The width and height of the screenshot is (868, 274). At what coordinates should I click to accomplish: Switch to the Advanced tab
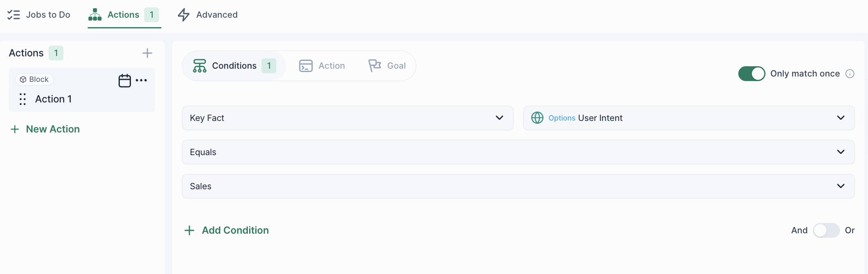(x=208, y=15)
